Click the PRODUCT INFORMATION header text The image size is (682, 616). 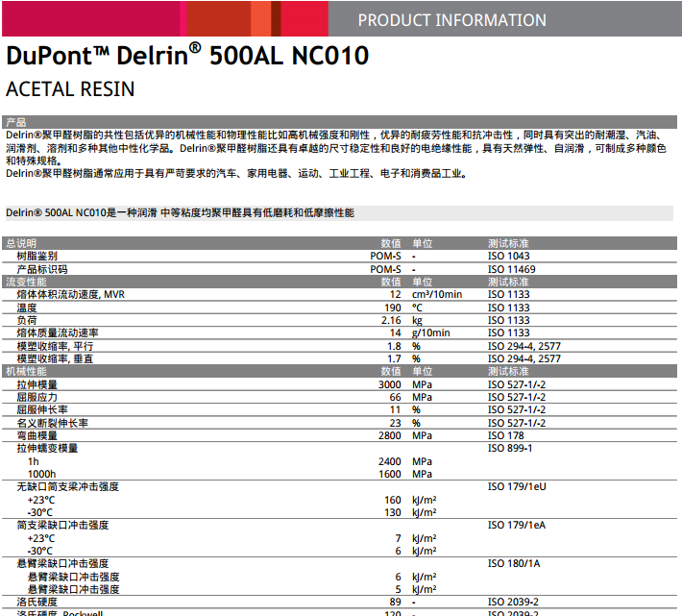(x=451, y=20)
